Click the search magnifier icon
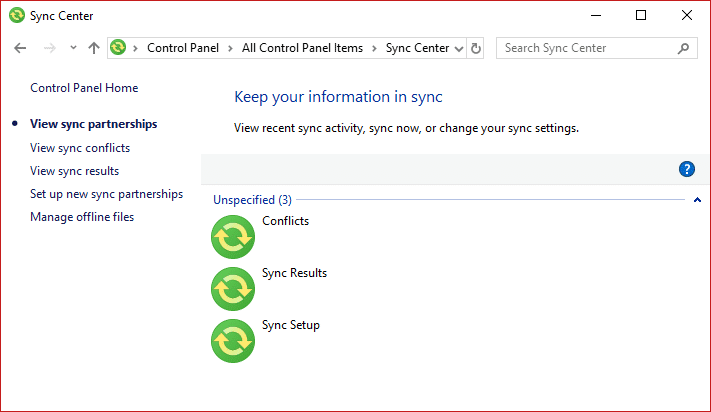711x412 pixels. point(683,48)
